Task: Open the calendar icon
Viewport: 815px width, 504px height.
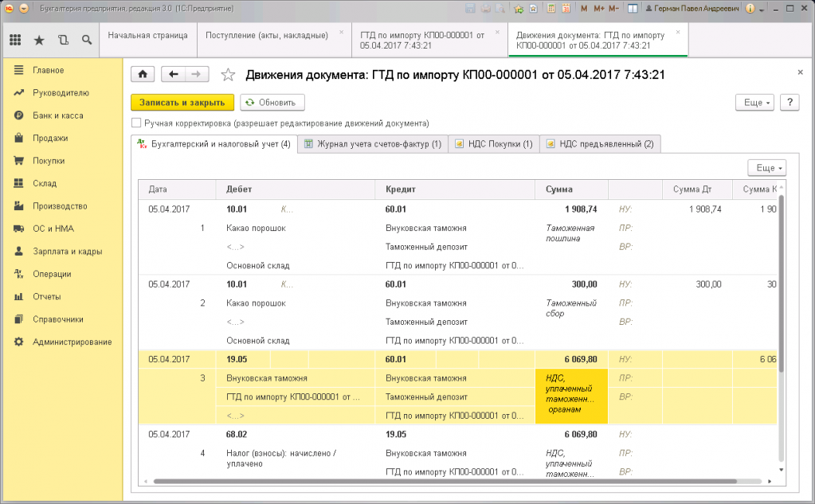Action: 566,8
